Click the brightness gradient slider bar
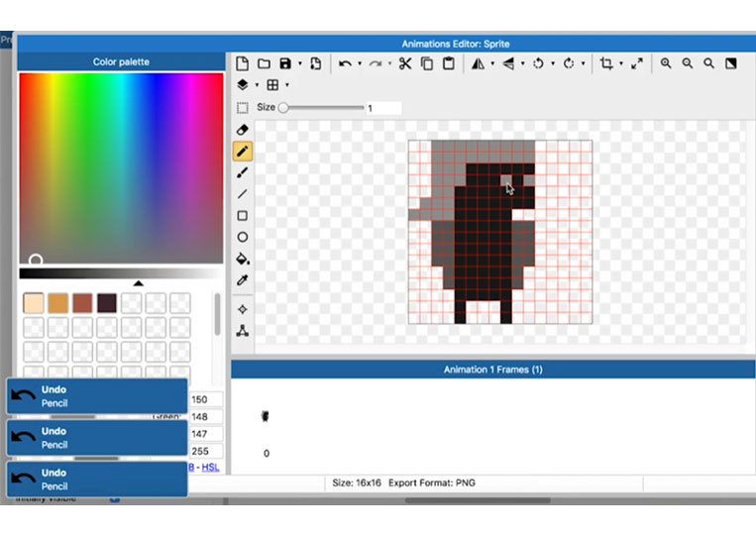The height and width of the screenshot is (536, 756). [x=121, y=273]
